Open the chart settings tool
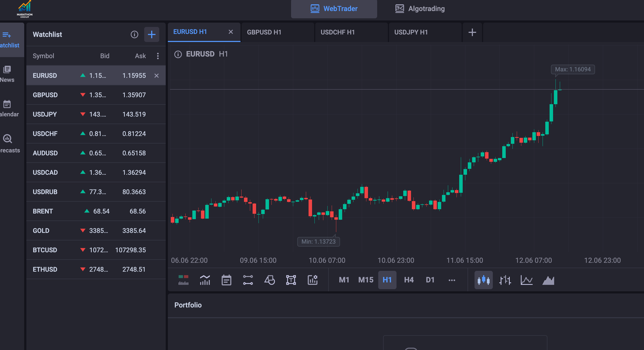 pos(313,280)
